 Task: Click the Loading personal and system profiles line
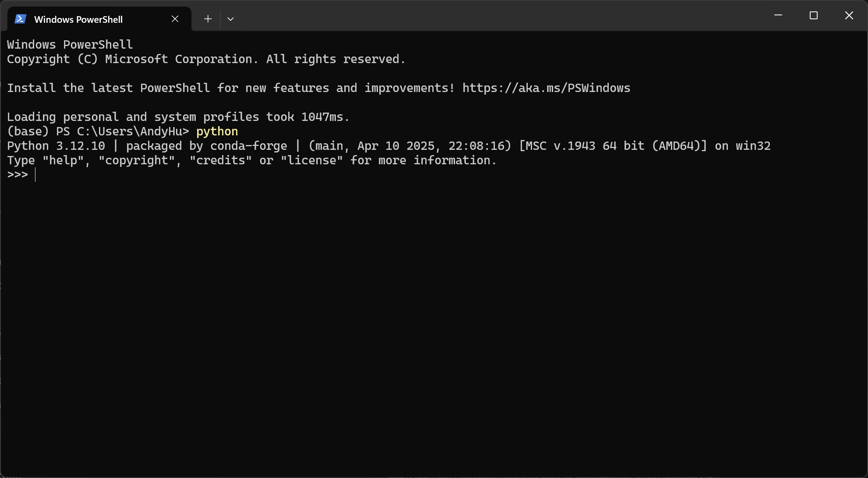click(178, 117)
